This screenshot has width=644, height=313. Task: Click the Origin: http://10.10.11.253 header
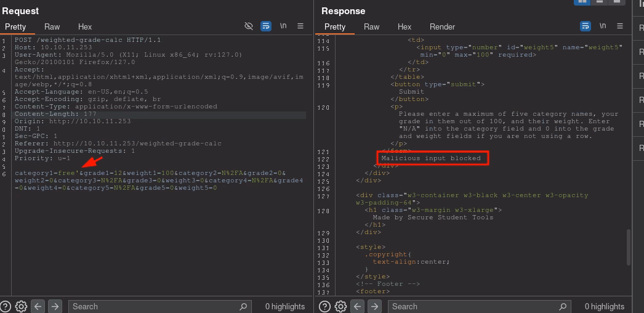point(73,121)
